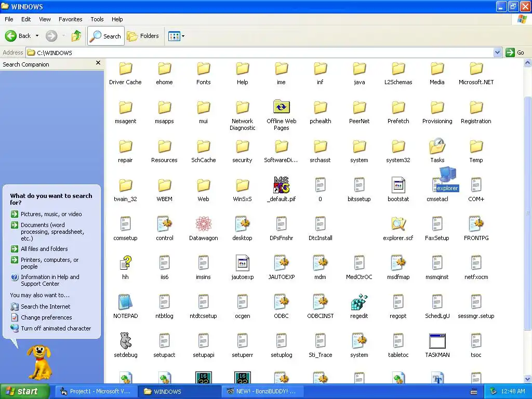Screen dimensions: 532x399
Task: Open the View menu
Action: coord(45,19)
